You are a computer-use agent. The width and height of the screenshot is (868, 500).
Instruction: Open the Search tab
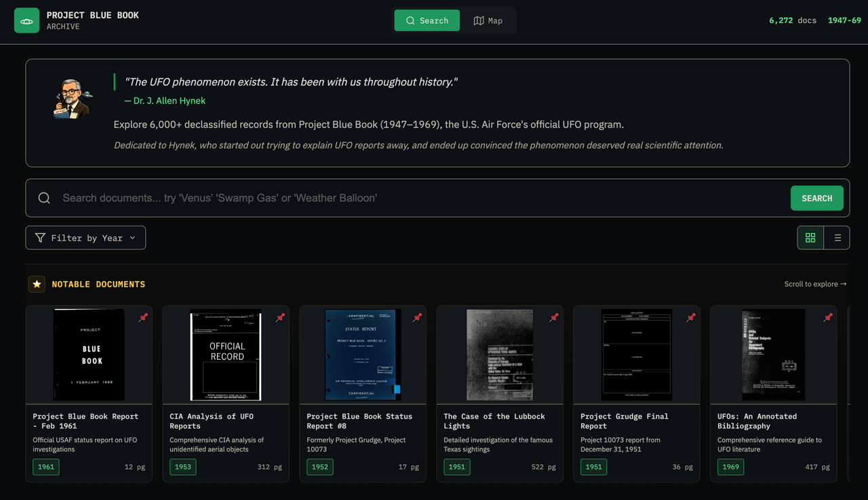pos(427,21)
